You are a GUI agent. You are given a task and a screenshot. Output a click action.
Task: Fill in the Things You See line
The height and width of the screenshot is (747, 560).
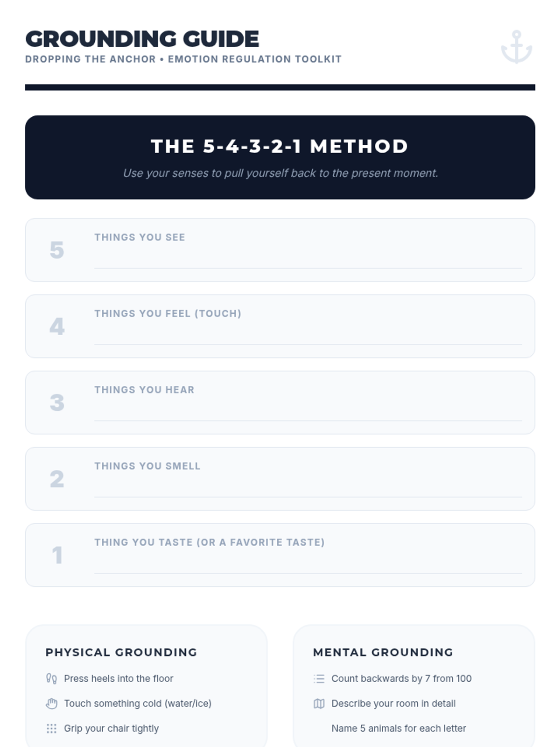[308, 259]
